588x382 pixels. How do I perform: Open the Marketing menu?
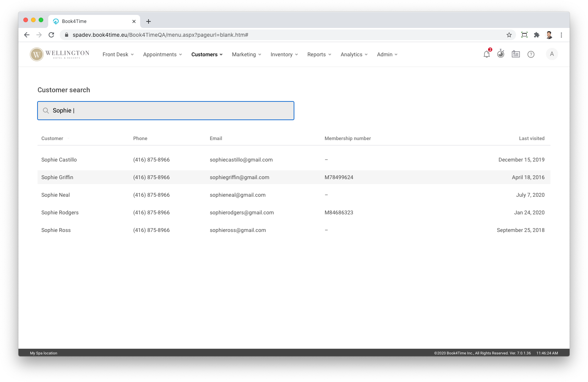(x=246, y=55)
